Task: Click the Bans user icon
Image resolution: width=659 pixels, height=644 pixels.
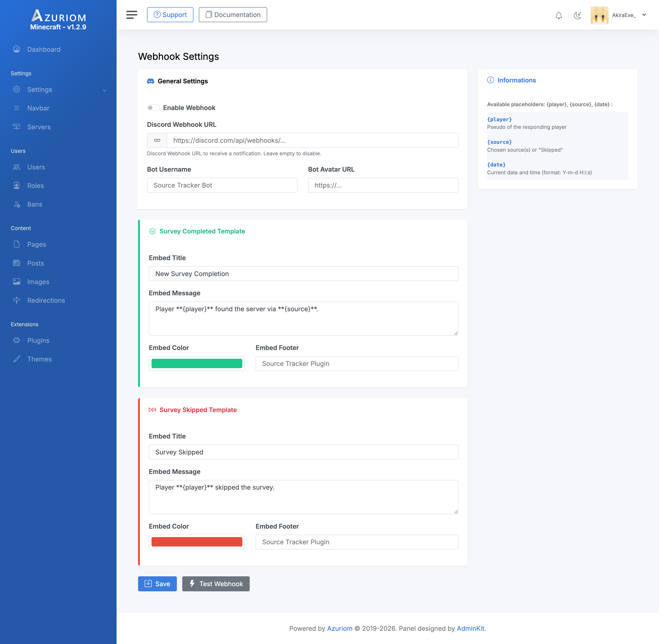Action: tap(17, 204)
